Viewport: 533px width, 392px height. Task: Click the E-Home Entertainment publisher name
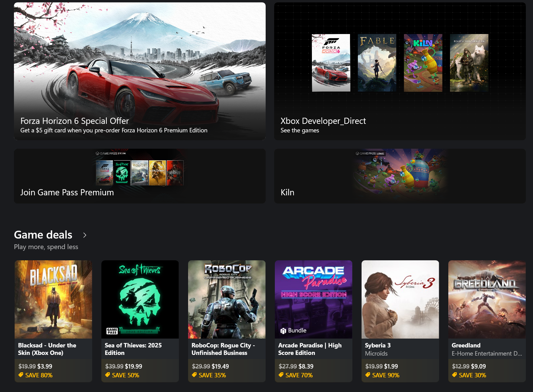coord(487,354)
